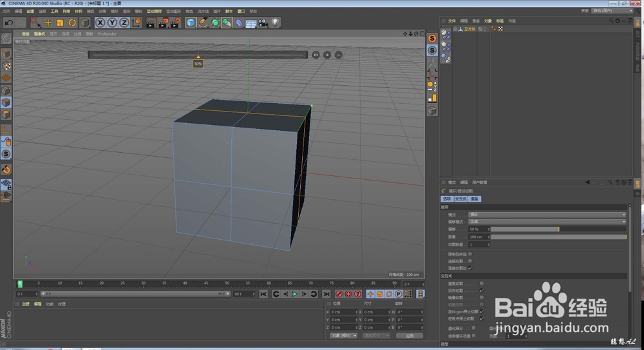Open the 模式 dropdown showing 循环
This screenshot has width=644, height=350.
click(547, 215)
